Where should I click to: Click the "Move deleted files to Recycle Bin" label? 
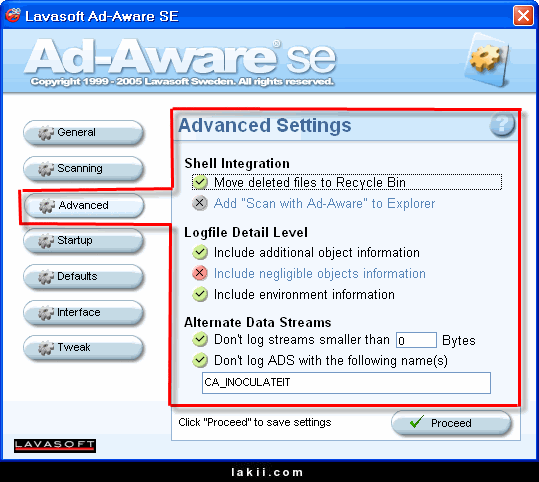pyautogui.click(x=310, y=183)
